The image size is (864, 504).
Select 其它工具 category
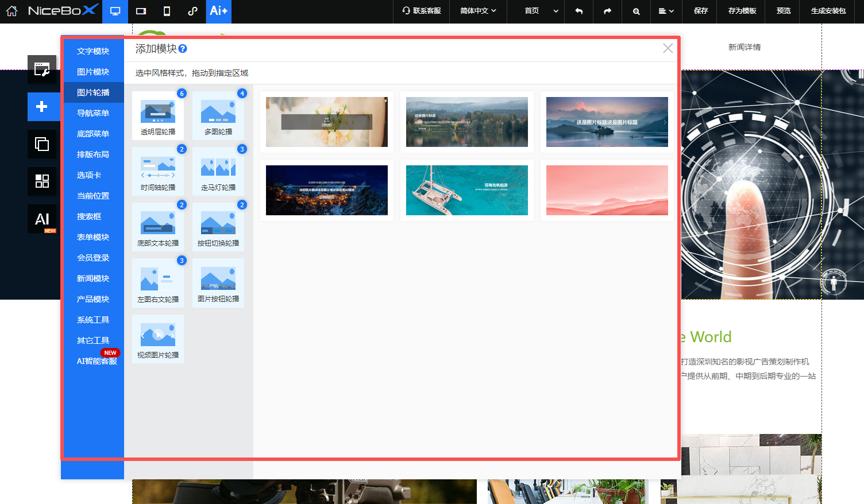click(x=93, y=340)
